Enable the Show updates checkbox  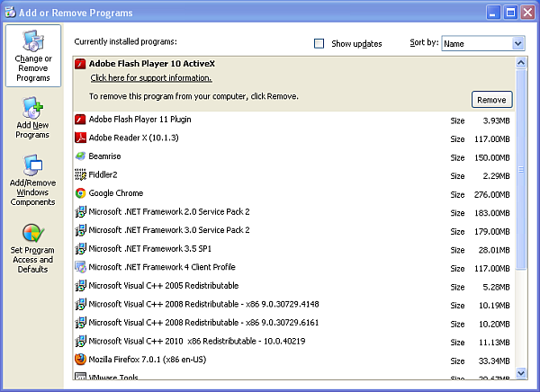point(319,44)
